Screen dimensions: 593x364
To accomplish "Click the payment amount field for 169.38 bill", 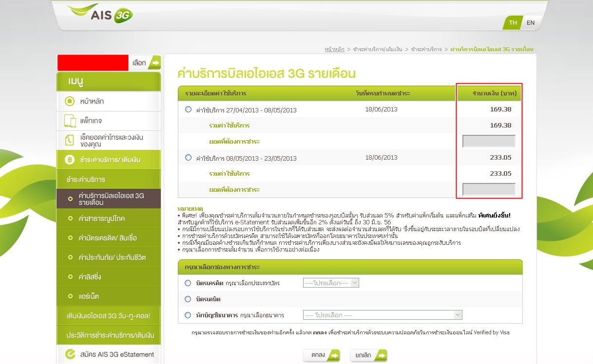I will [489, 141].
